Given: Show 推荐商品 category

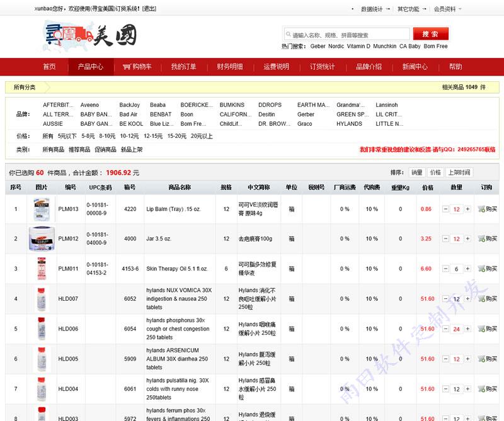Looking at the screenshot, I should tap(79, 150).
